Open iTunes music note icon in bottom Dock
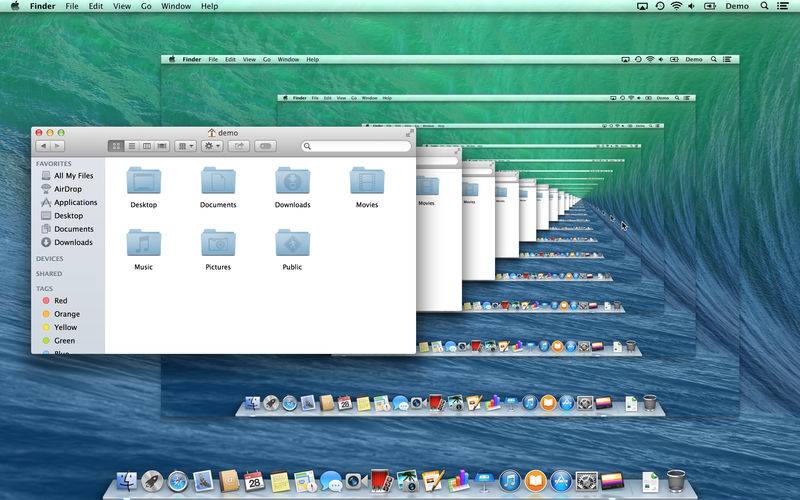The height and width of the screenshot is (500, 800). [510, 481]
